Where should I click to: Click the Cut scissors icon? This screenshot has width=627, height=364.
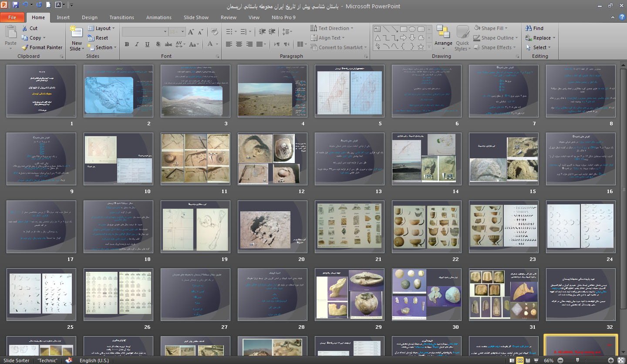pyautogui.click(x=25, y=28)
